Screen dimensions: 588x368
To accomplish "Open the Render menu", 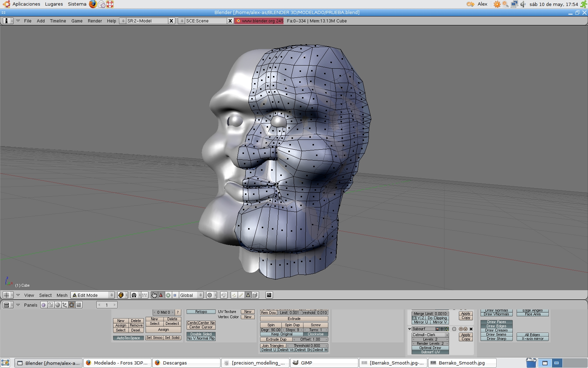I will point(95,21).
